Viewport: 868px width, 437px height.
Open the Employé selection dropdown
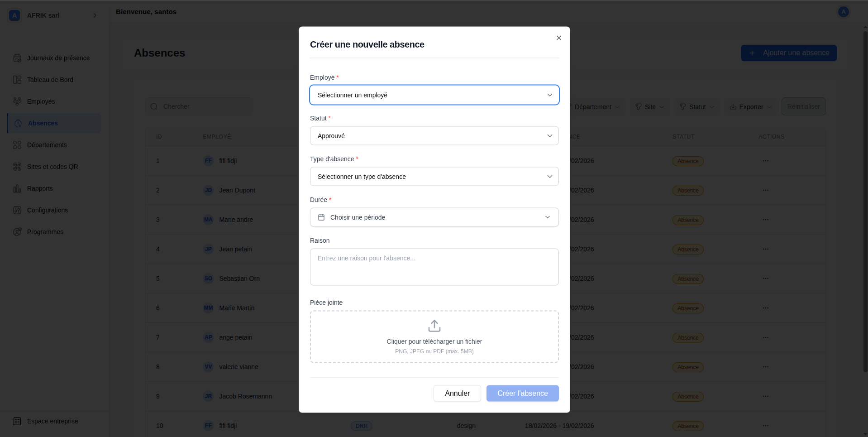(x=434, y=95)
